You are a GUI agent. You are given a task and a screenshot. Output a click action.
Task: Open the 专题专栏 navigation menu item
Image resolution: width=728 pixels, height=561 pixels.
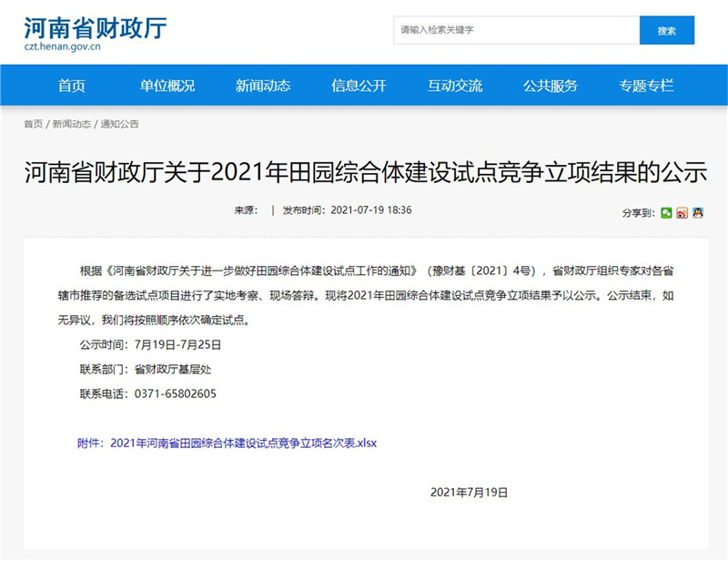[646, 86]
